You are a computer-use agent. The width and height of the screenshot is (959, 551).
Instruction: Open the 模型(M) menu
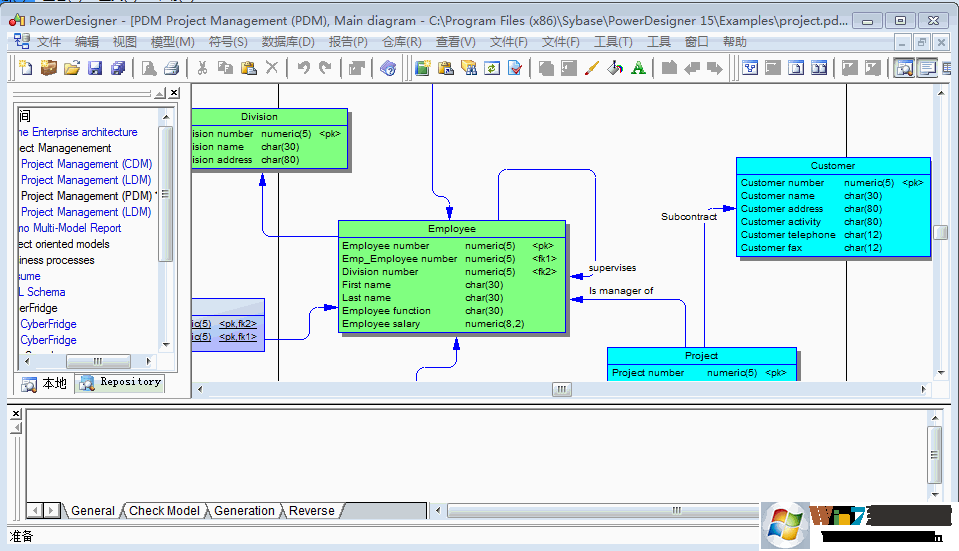(x=172, y=42)
